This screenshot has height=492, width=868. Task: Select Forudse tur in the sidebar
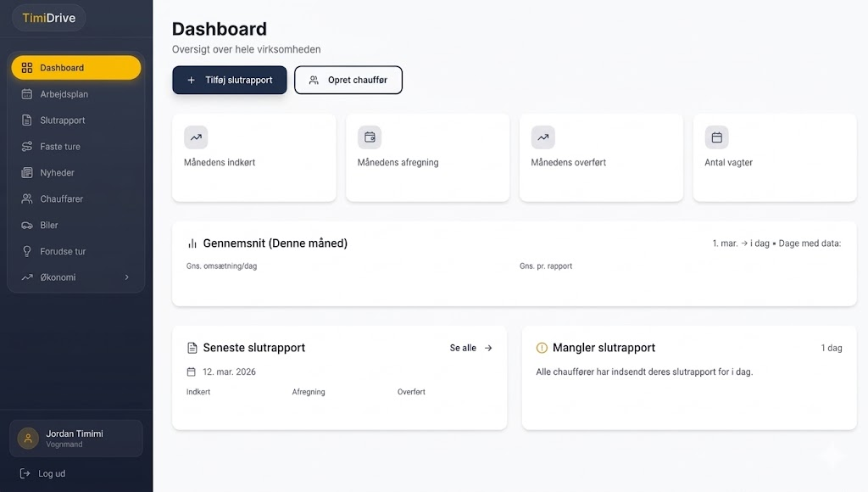(75, 251)
